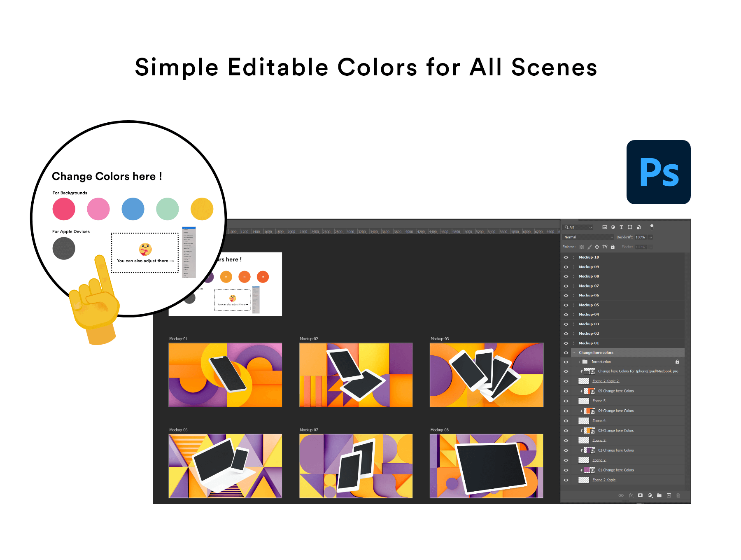Hide the Ebene 2 Kopie layer
The width and height of the screenshot is (741, 560).
pyautogui.click(x=566, y=480)
